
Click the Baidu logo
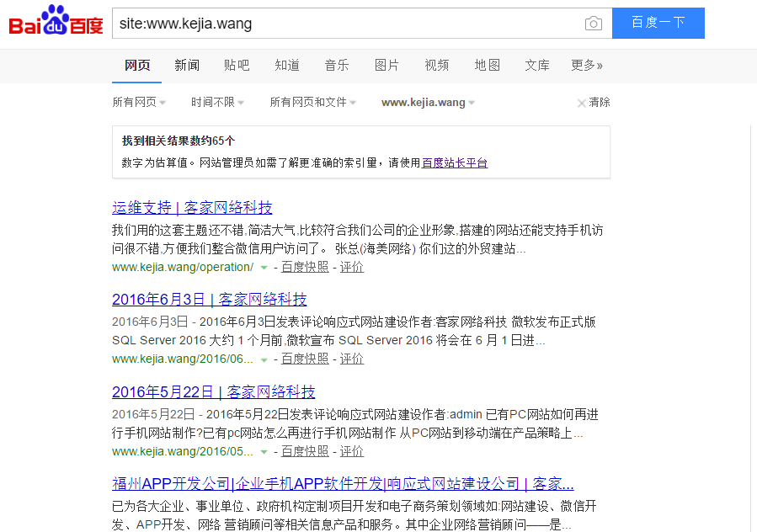click(56, 22)
